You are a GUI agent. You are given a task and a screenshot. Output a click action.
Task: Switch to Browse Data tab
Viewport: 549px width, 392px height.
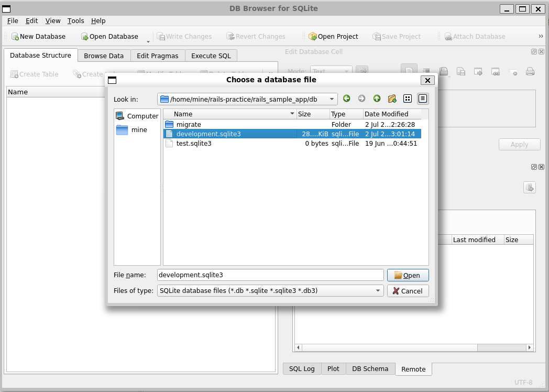[104, 56]
